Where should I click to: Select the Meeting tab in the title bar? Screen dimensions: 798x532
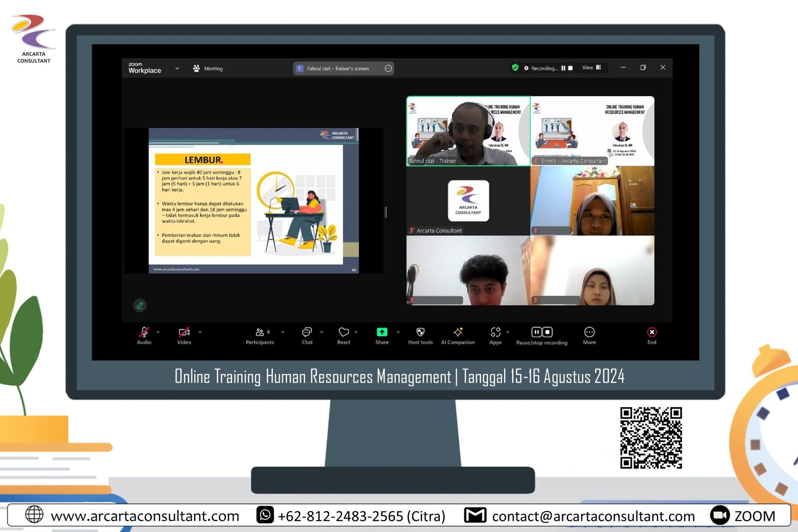(x=208, y=69)
